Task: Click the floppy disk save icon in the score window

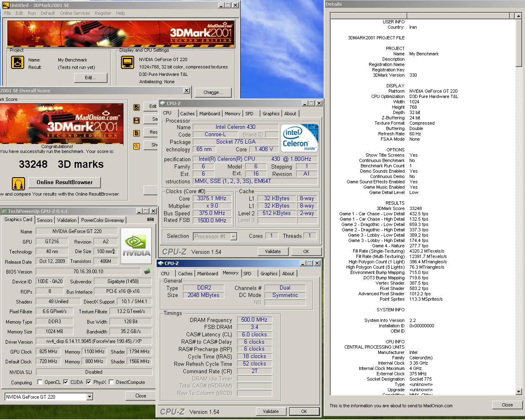Action: (x=137, y=121)
